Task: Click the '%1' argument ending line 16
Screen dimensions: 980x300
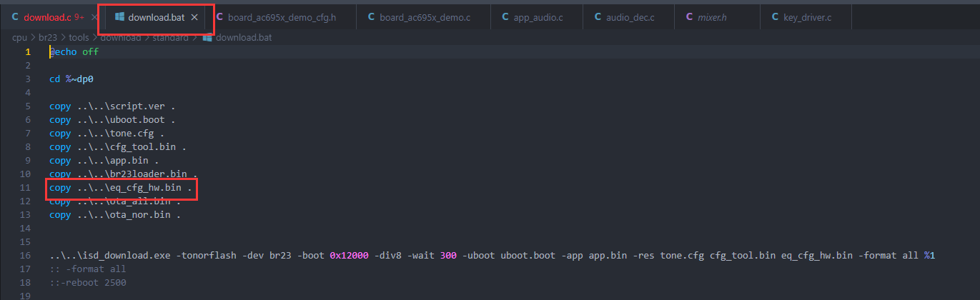Action: coord(929,256)
